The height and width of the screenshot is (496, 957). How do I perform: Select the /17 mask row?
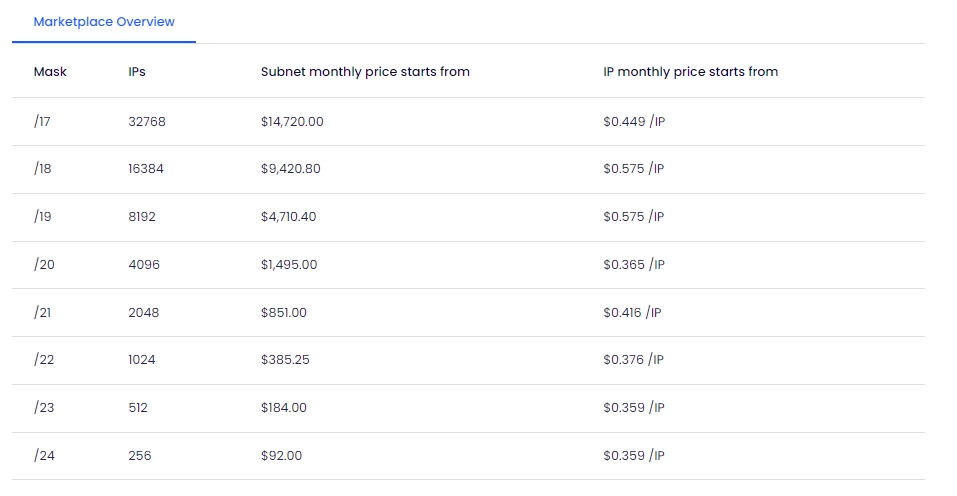(x=42, y=122)
